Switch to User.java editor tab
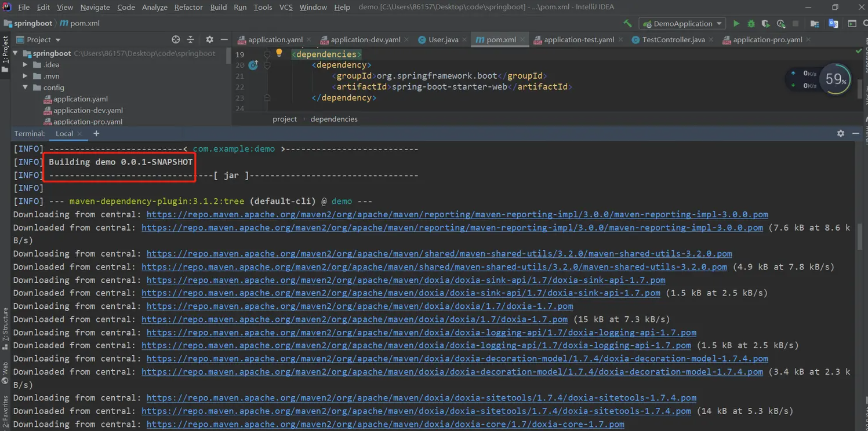 click(444, 39)
